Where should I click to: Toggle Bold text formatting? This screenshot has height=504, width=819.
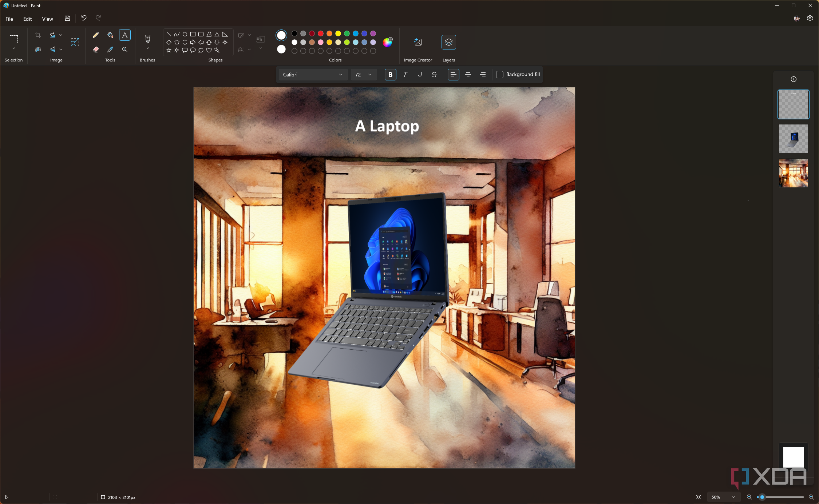click(x=390, y=75)
